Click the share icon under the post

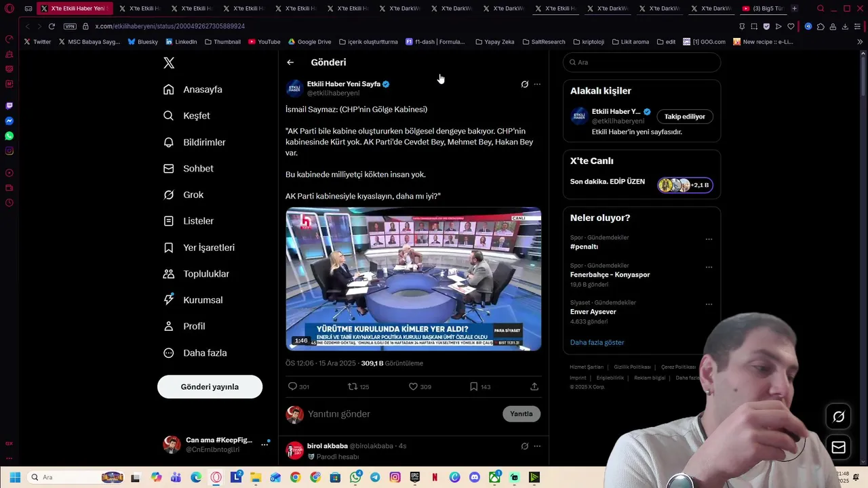pos(534,386)
